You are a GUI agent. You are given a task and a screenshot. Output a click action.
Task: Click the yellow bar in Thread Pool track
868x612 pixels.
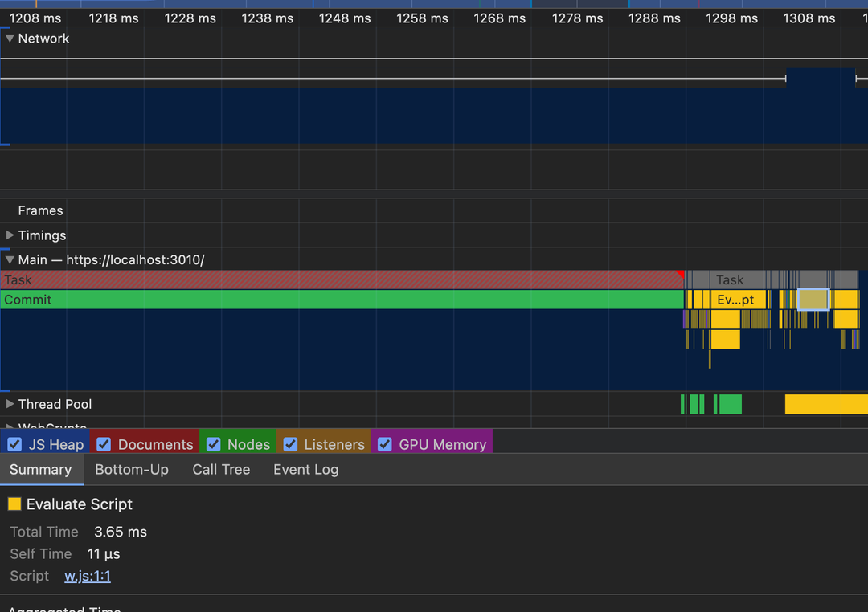click(x=826, y=404)
